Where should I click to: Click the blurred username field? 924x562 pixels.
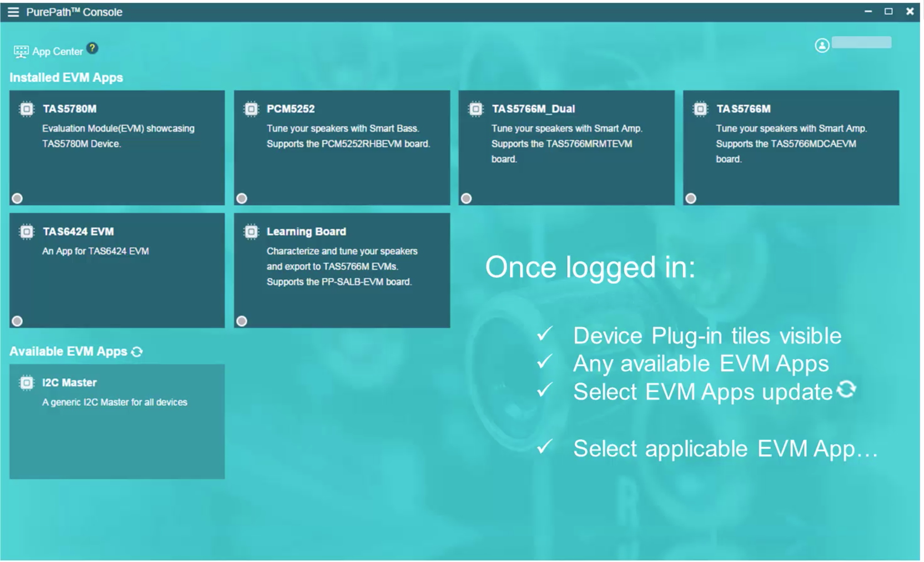tap(861, 43)
